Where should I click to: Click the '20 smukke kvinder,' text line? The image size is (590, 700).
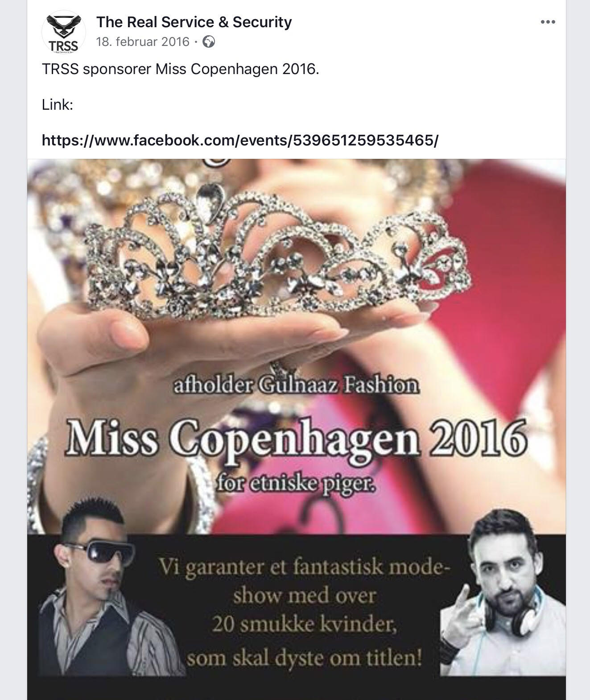[x=304, y=625]
